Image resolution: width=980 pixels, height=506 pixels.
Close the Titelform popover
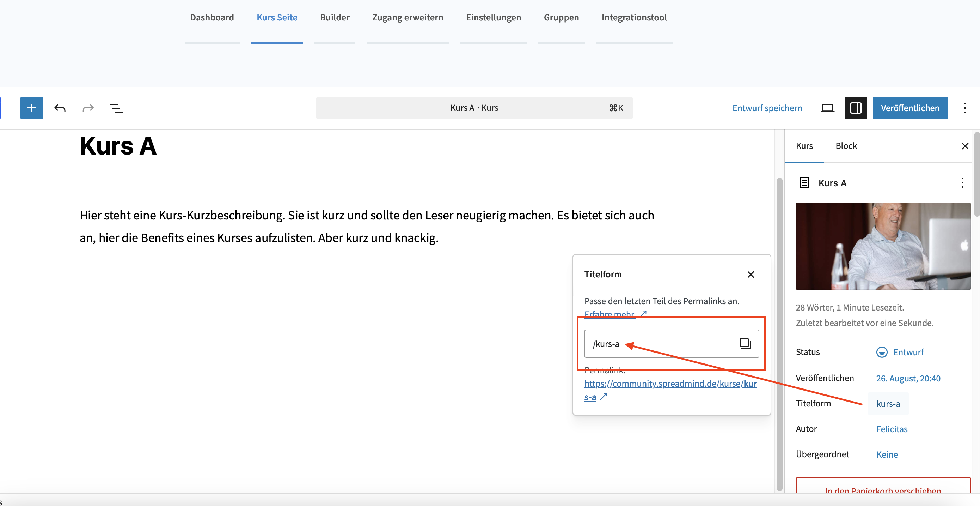point(750,275)
